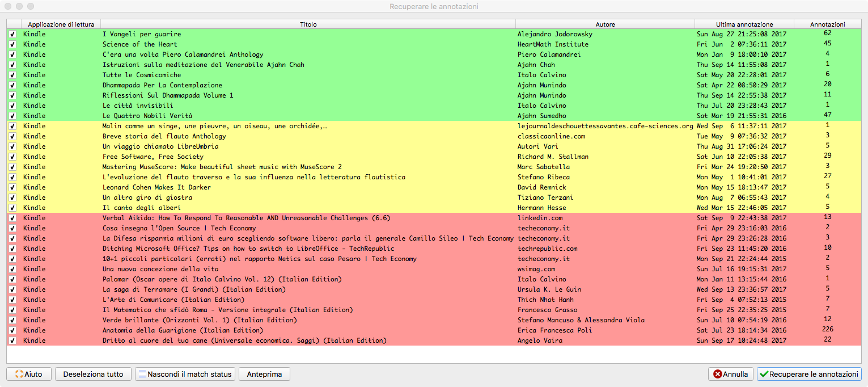Toggle checkbox for Anatomia della Guarigione
This screenshot has height=387, width=868.
pyautogui.click(x=12, y=330)
